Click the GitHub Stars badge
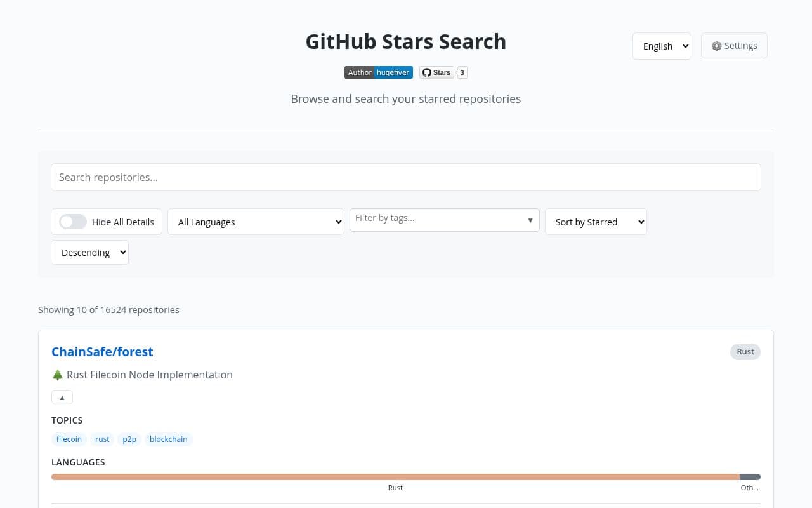Image resolution: width=812 pixels, height=508 pixels. tap(436, 72)
